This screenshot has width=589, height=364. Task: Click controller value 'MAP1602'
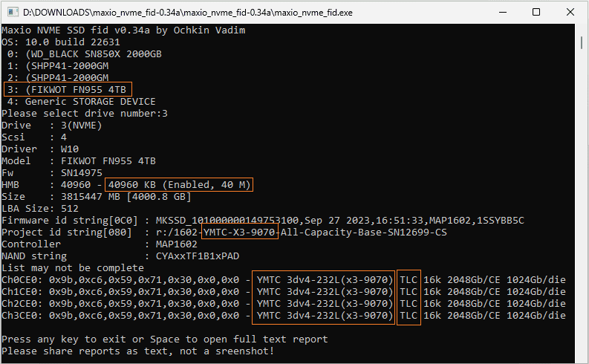177,244
